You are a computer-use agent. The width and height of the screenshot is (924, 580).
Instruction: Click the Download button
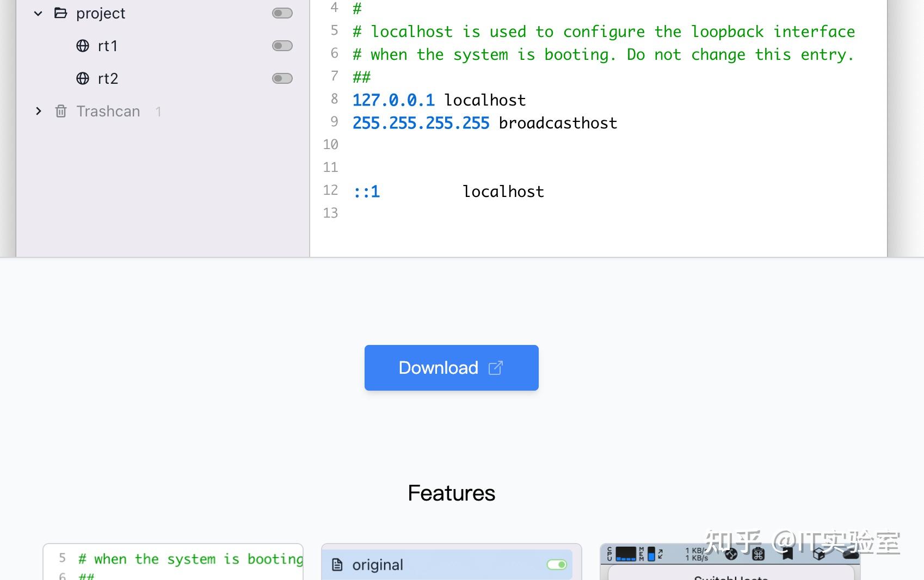click(x=451, y=367)
